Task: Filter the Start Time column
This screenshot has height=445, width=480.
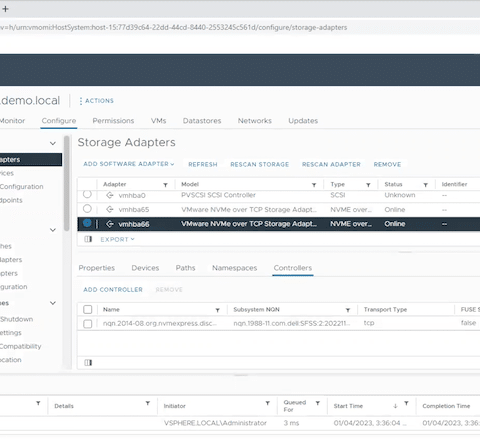Action: 406,403
